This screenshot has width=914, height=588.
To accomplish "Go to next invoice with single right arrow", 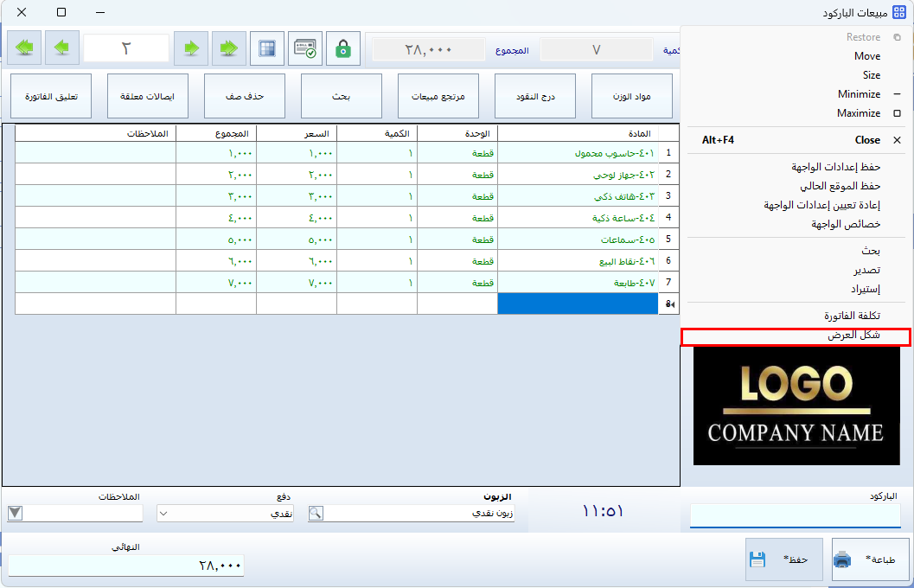I will (191, 48).
